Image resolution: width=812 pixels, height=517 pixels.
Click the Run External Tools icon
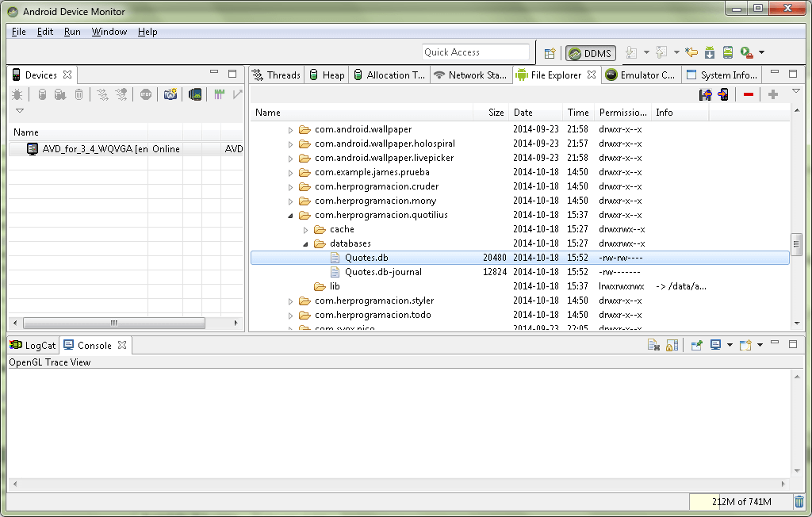pyautogui.click(x=746, y=52)
